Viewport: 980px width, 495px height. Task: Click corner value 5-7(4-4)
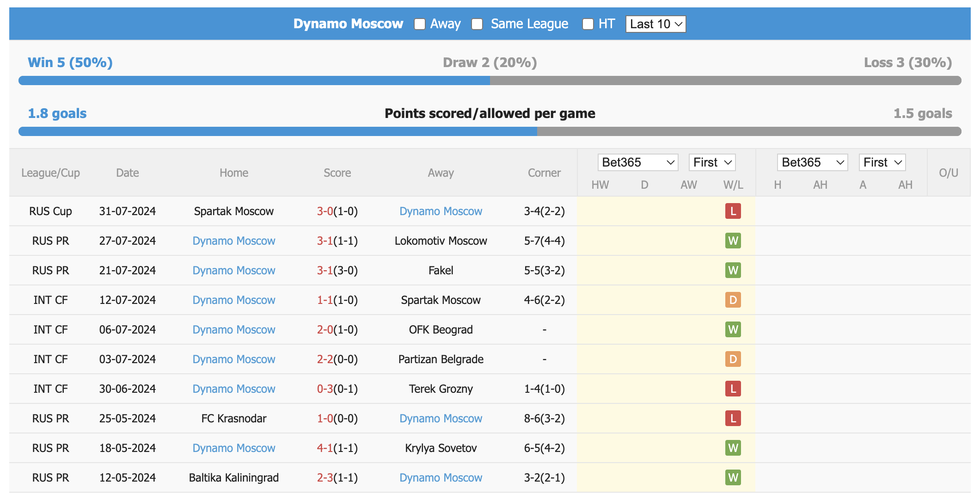tap(545, 241)
